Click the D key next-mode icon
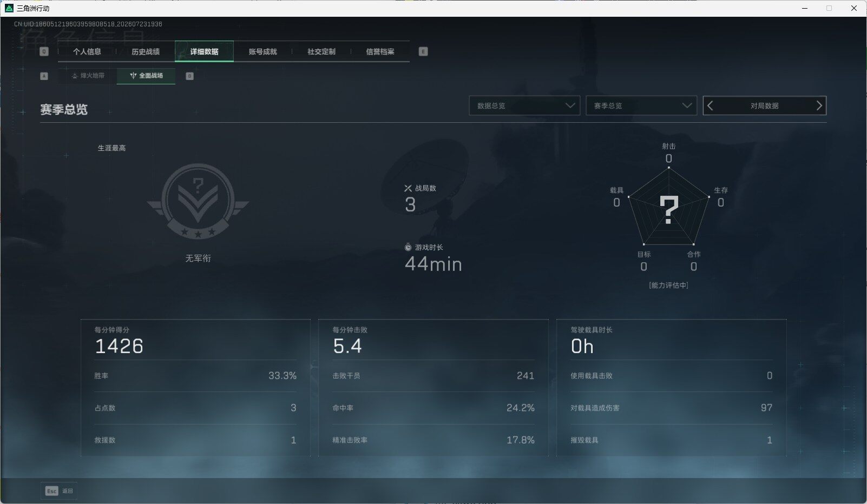 pyautogui.click(x=189, y=76)
